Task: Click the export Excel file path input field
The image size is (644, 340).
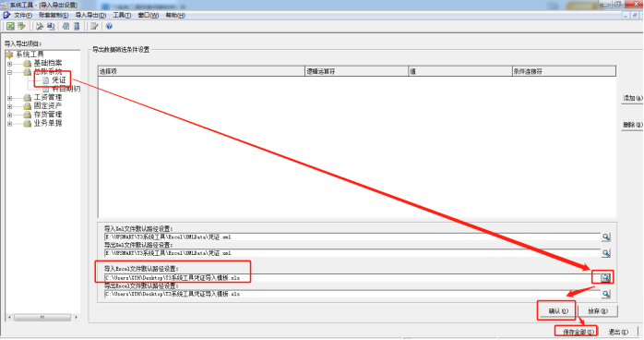Action: [x=352, y=295]
